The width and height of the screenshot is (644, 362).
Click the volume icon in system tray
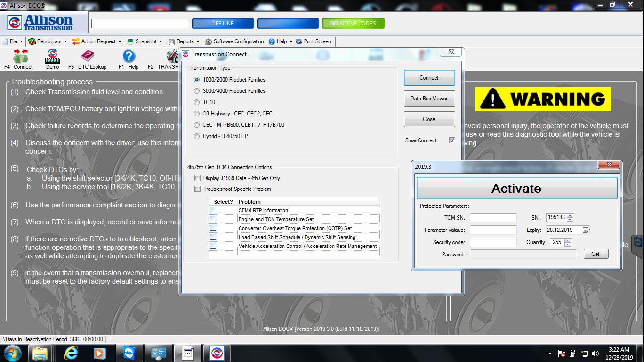pyautogui.click(x=595, y=354)
